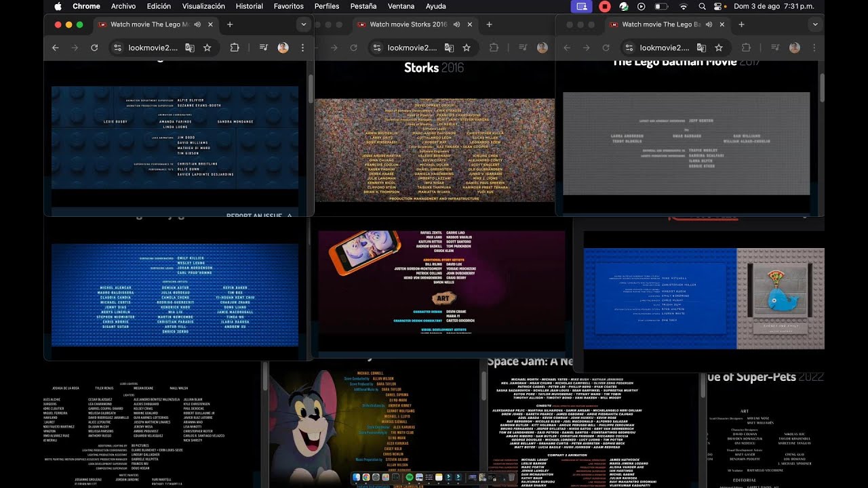Open the Favoritos menu
This screenshot has width=868, height=488.
(x=289, y=6)
